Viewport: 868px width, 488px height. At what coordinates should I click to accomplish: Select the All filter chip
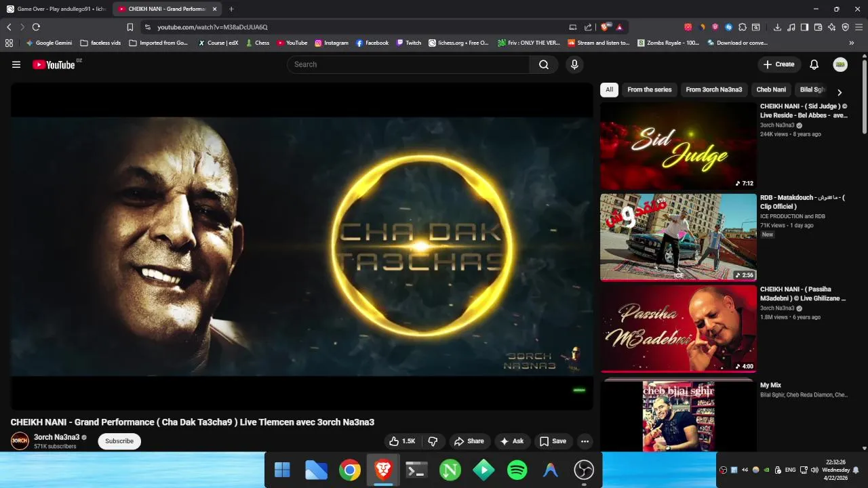pyautogui.click(x=610, y=89)
